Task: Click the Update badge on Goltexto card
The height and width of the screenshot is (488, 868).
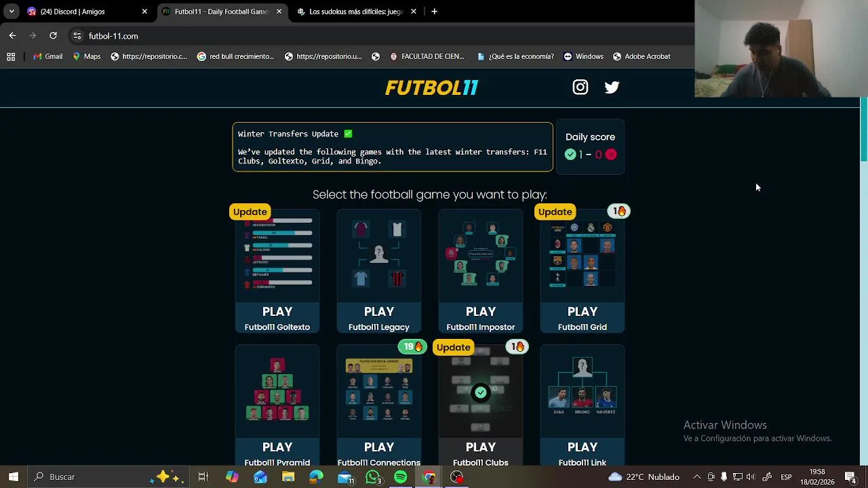Action: click(x=250, y=211)
